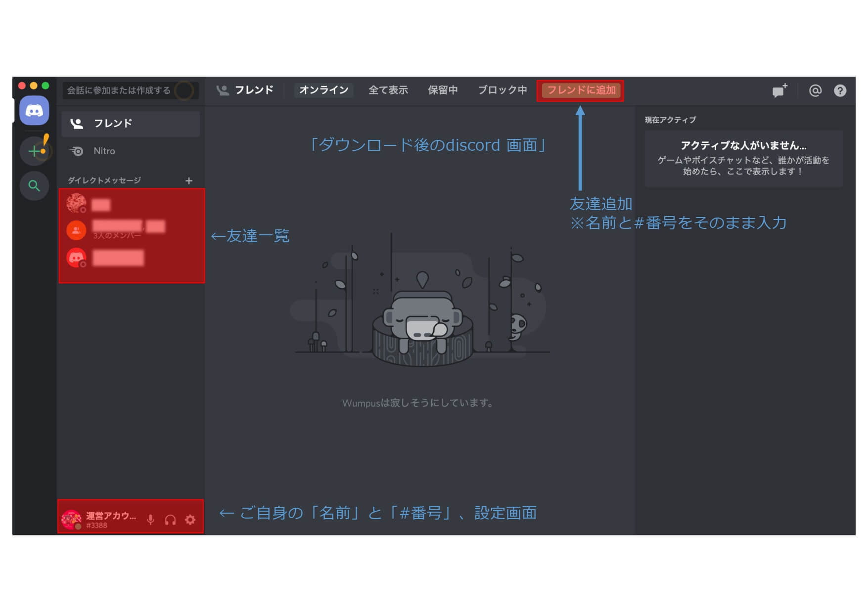Open mentions with the @ icon
The height and width of the screenshot is (613, 868).
[x=815, y=90]
